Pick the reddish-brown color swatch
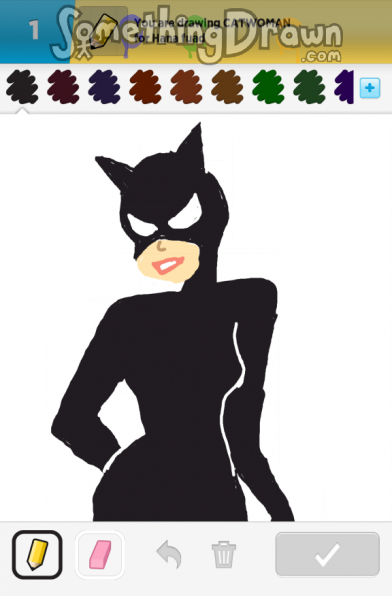This screenshot has width=392, height=596. coord(145,87)
